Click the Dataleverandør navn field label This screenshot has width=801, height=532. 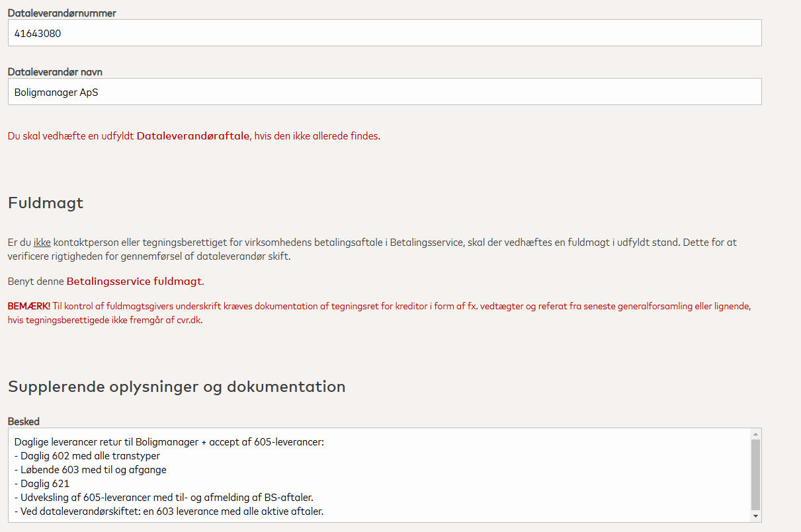pos(55,72)
